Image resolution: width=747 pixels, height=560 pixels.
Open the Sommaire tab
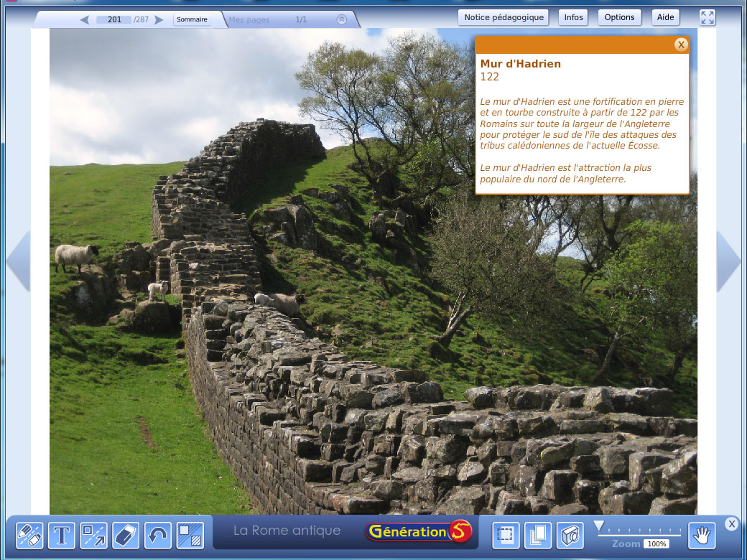click(x=192, y=19)
